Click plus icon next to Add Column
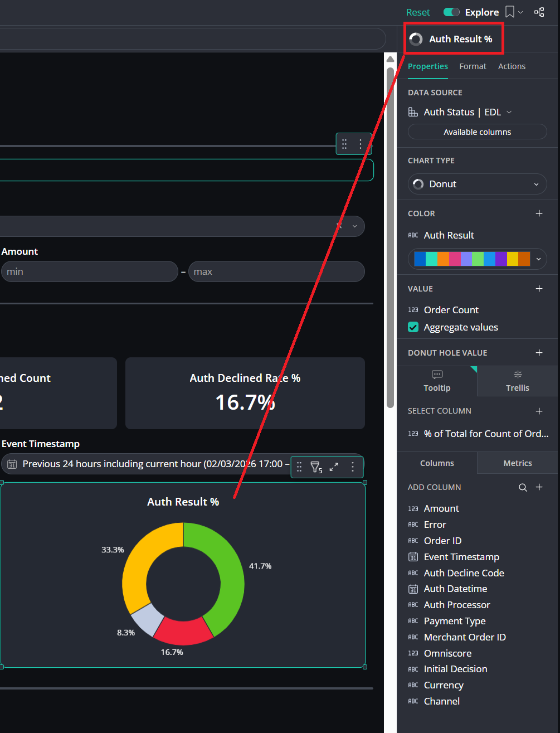Screen dimensions: 560x733 click(x=539, y=487)
